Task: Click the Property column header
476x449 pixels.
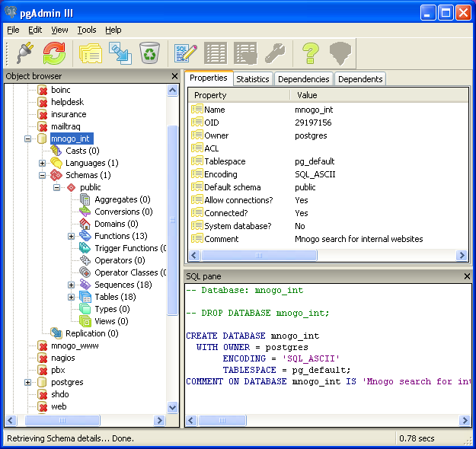Action: pyautogui.click(x=239, y=95)
